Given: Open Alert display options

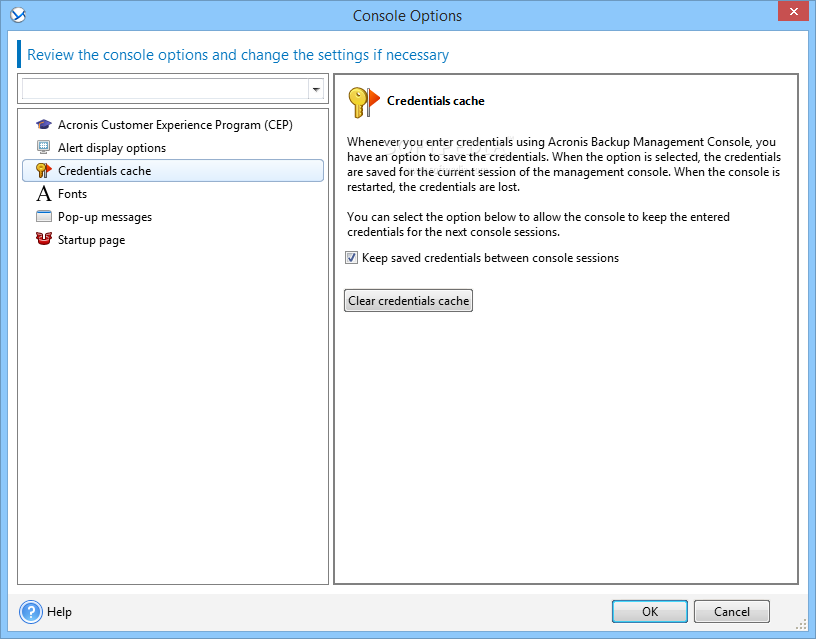Looking at the screenshot, I should [112, 148].
